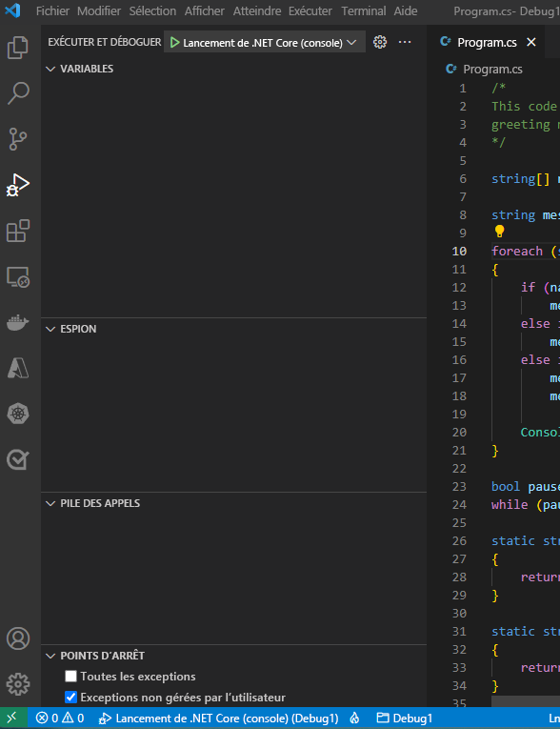Open remote window indicator in status bar
The height and width of the screenshot is (729, 560).
click(12, 718)
